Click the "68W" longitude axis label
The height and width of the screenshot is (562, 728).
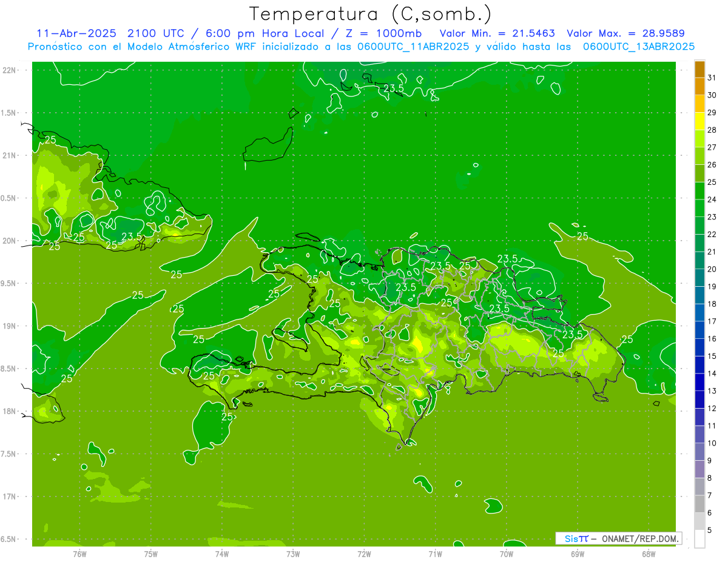(x=649, y=554)
